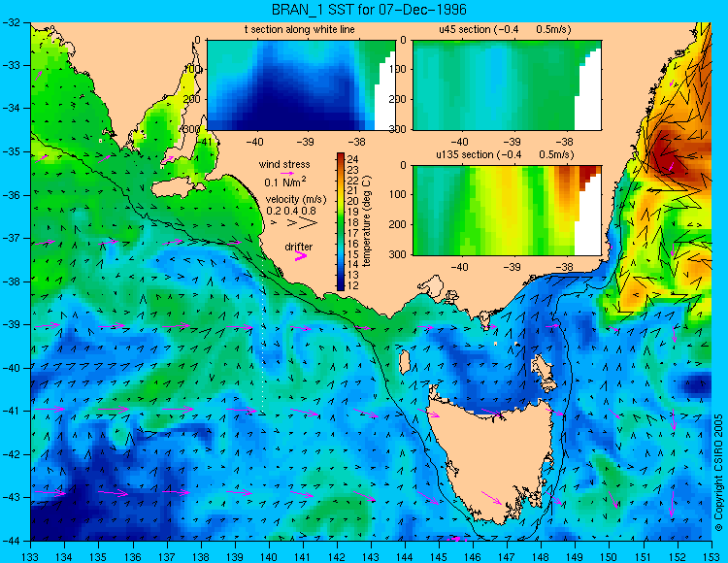This screenshot has height=563, width=728.
Task: Open the u135 velocity section inset
Action: pyautogui.click(x=507, y=211)
